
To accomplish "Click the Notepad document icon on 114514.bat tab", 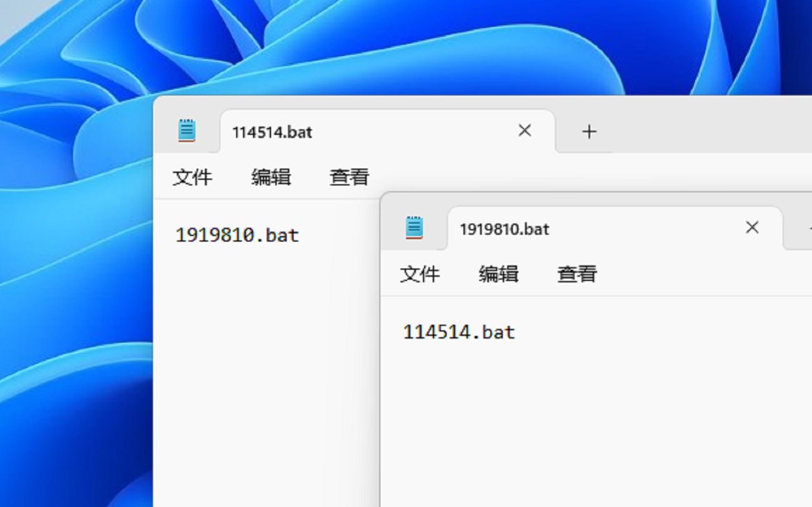I will [187, 130].
